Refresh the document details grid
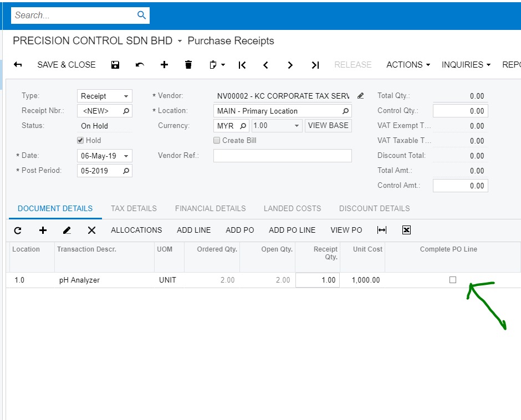This screenshot has height=420, width=521. pyautogui.click(x=18, y=230)
